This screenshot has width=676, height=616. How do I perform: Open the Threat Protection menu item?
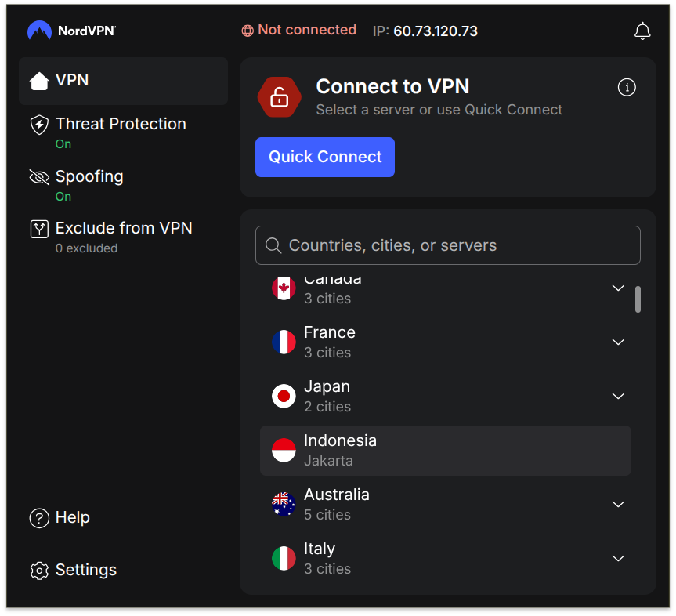click(x=121, y=125)
